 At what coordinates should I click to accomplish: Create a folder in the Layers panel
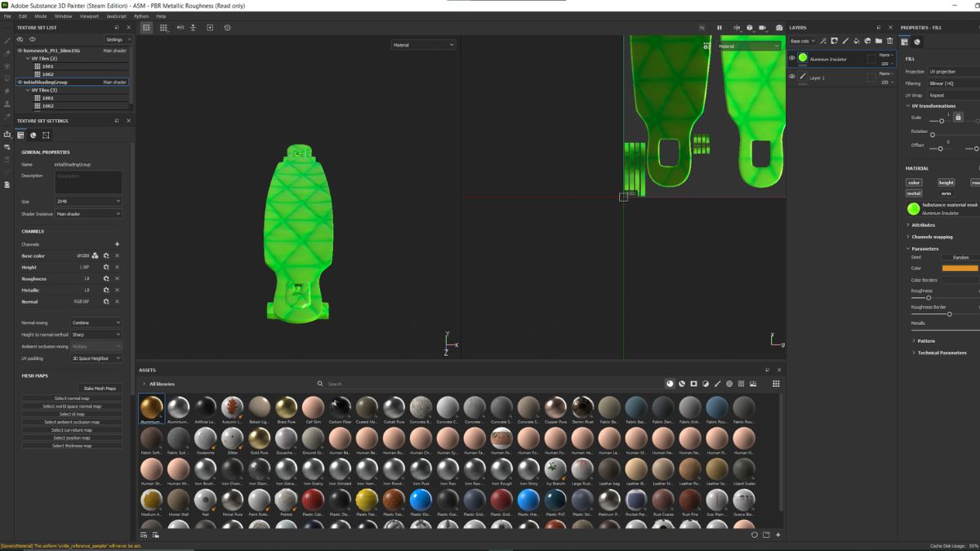[878, 41]
